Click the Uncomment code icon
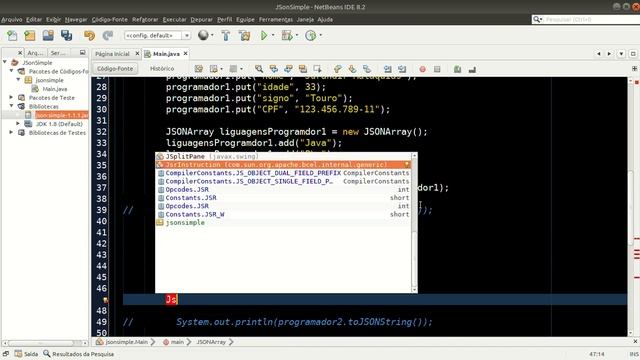Screen dimensions: 640x360 tap(472, 69)
